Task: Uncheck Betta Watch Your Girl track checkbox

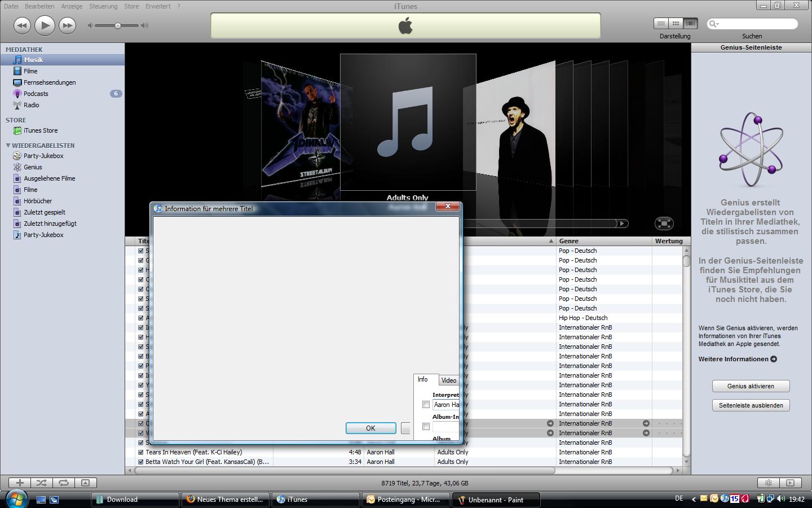Action: pyautogui.click(x=141, y=462)
